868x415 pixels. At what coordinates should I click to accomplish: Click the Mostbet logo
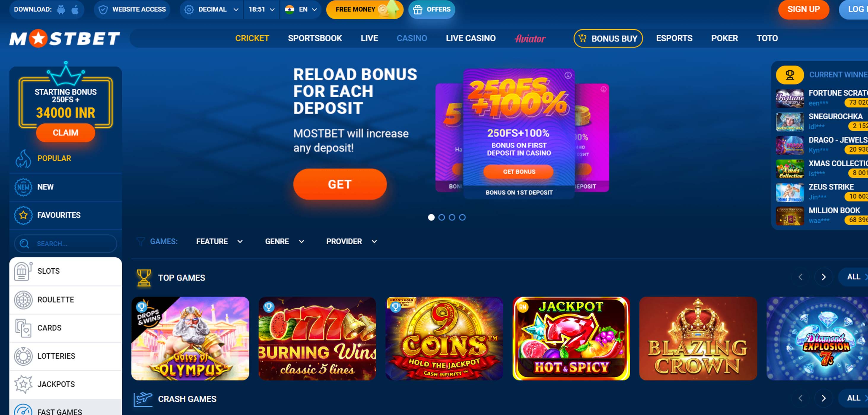tap(65, 38)
